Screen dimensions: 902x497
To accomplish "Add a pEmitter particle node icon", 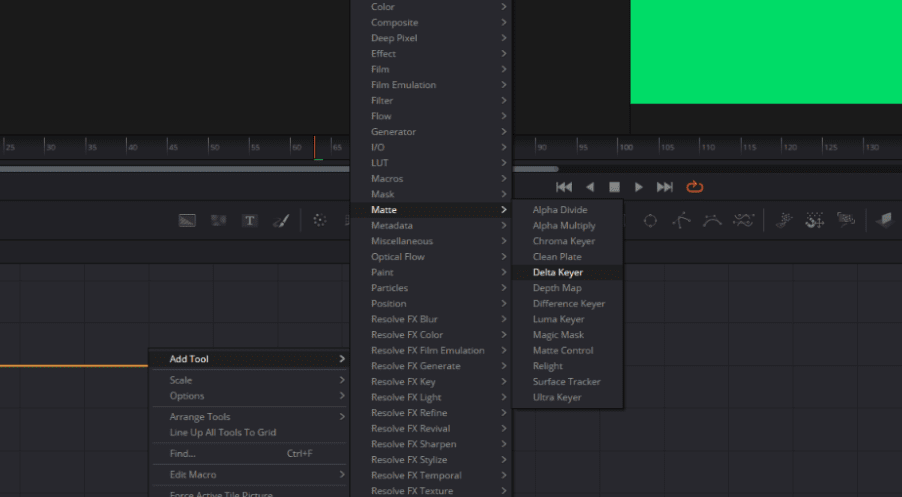I will pos(783,220).
